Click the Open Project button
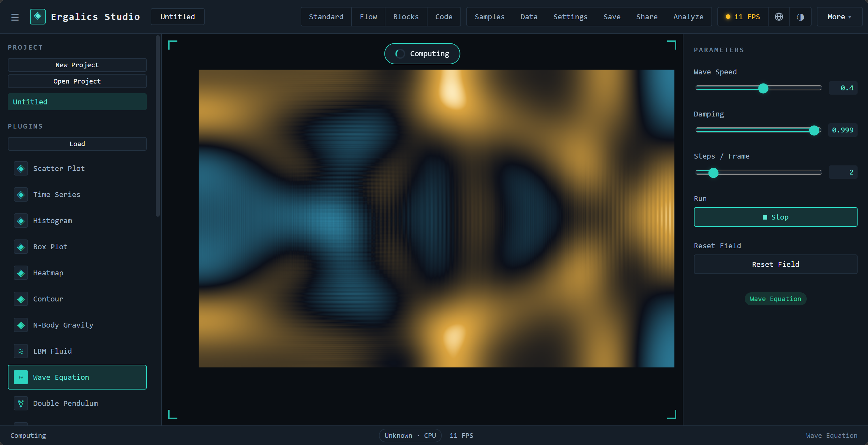This screenshot has width=868, height=445. (77, 81)
